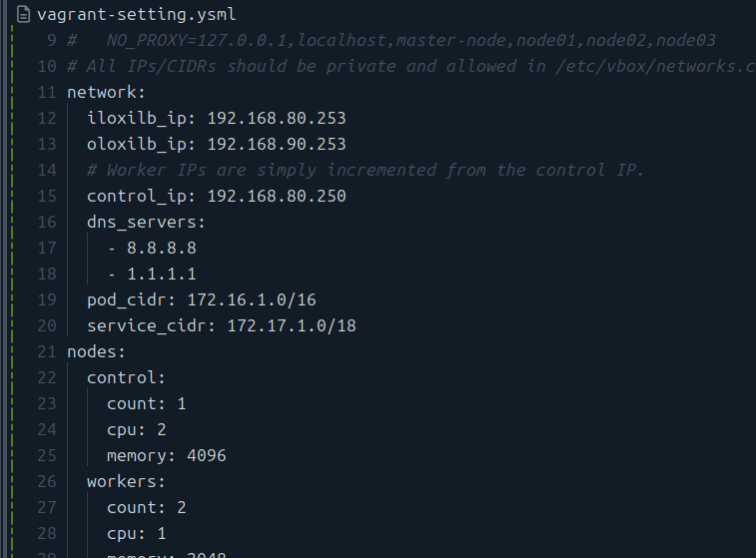Click line number 28 in the gutter

[46, 533]
